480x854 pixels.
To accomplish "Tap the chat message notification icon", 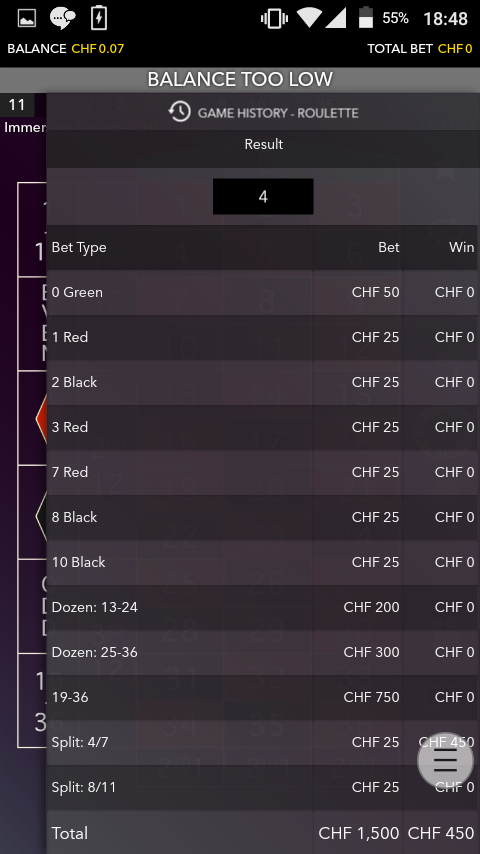I will (63, 19).
